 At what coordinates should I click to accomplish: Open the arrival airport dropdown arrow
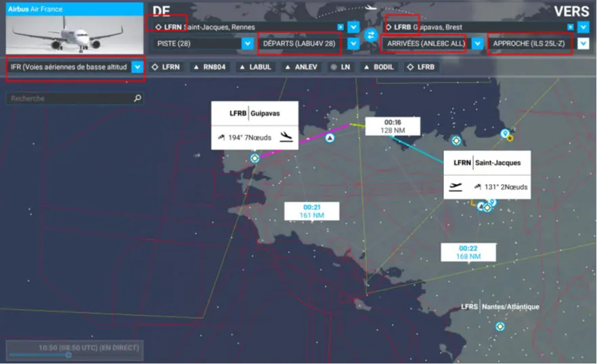(583, 27)
